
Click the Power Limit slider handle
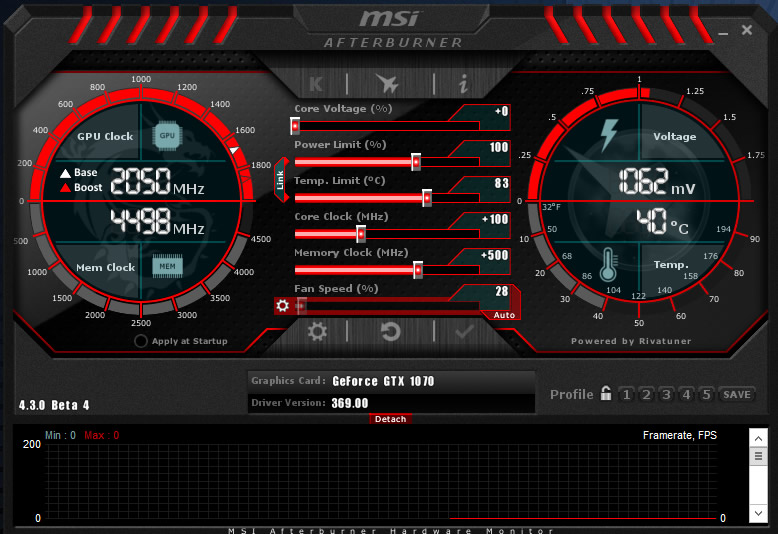pyautogui.click(x=416, y=162)
